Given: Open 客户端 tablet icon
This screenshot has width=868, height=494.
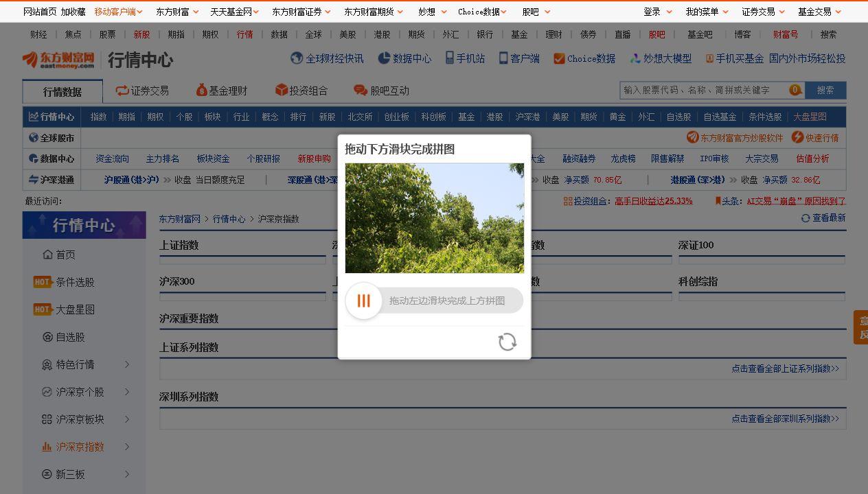Looking at the screenshot, I should [503, 58].
